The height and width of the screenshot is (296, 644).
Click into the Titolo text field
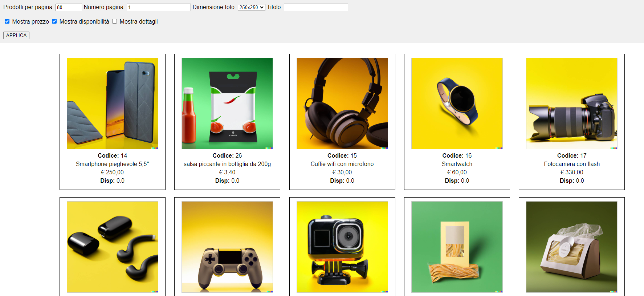pos(316,7)
